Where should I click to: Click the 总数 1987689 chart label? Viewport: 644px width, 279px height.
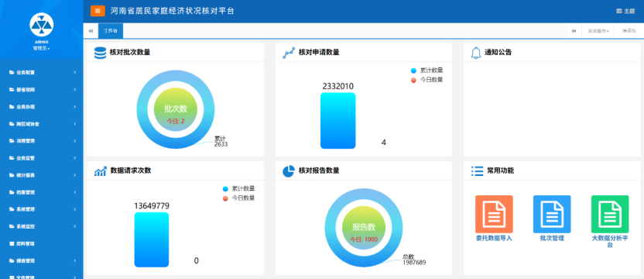pos(414,260)
